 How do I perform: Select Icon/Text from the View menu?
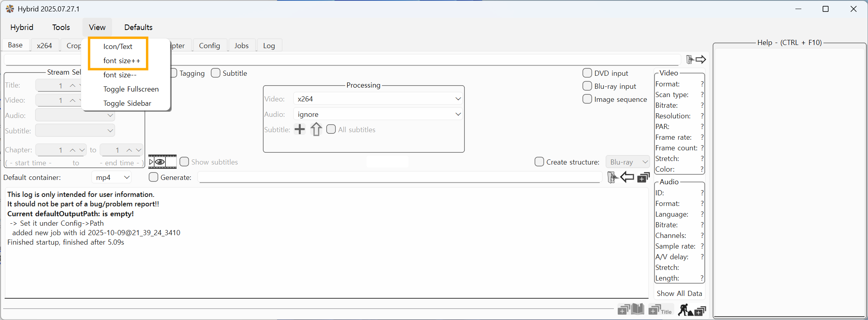[118, 47]
